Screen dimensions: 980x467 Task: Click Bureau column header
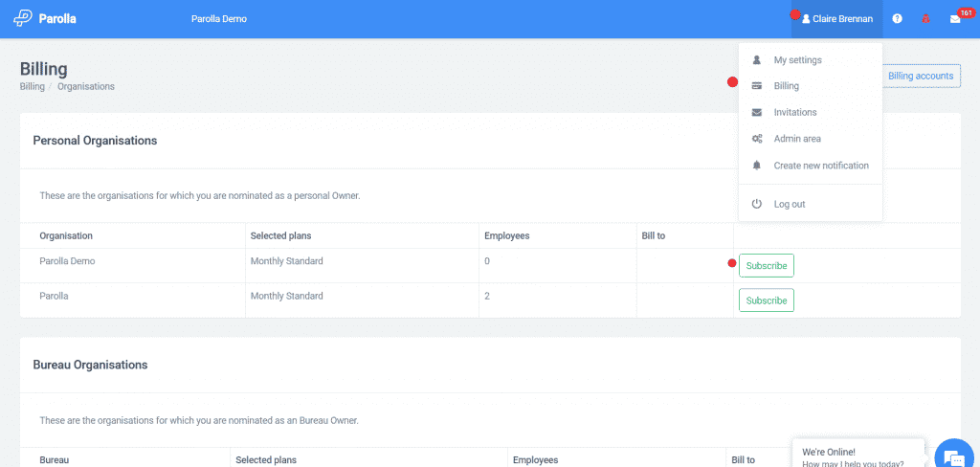click(54, 459)
